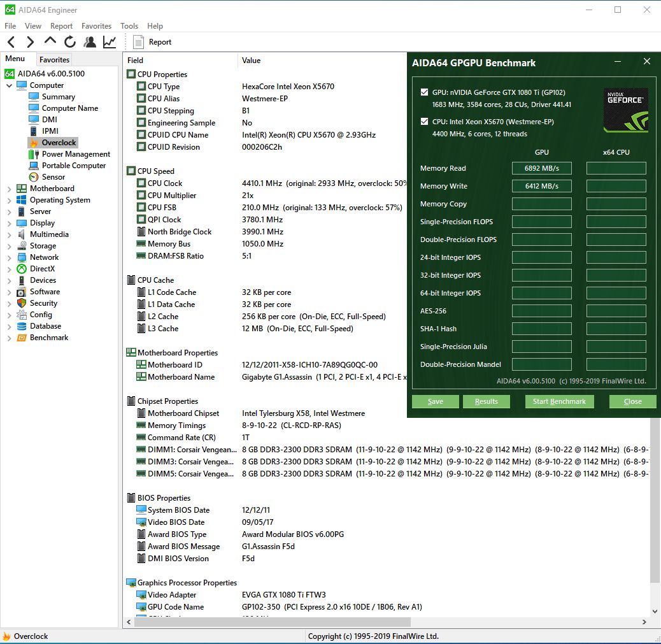Click the GPU Memory Read result field
The height and width of the screenshot is (644, 661).
542,168
